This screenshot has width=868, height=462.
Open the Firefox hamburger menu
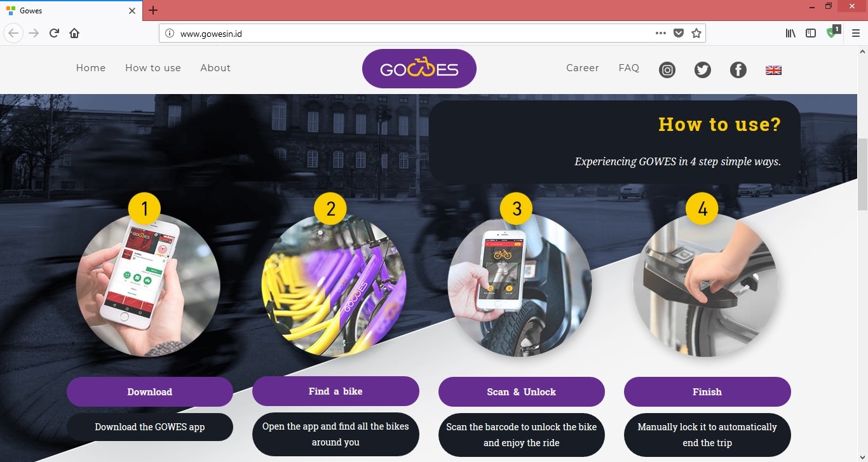pyautogui.click(x=856, y=33)
